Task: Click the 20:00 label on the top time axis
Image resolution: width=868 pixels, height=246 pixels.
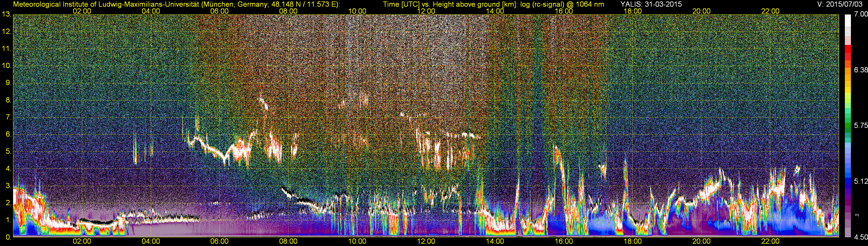Action: pos(702,11)
